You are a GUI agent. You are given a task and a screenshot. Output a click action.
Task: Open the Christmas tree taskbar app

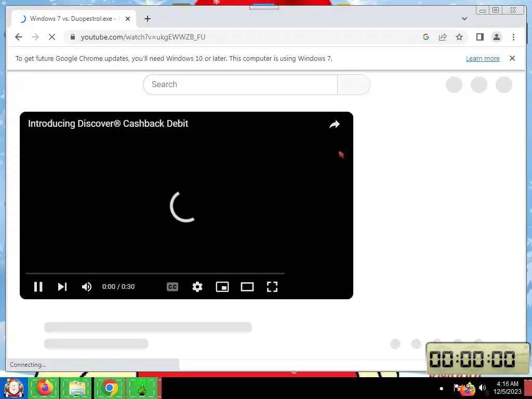142,388
